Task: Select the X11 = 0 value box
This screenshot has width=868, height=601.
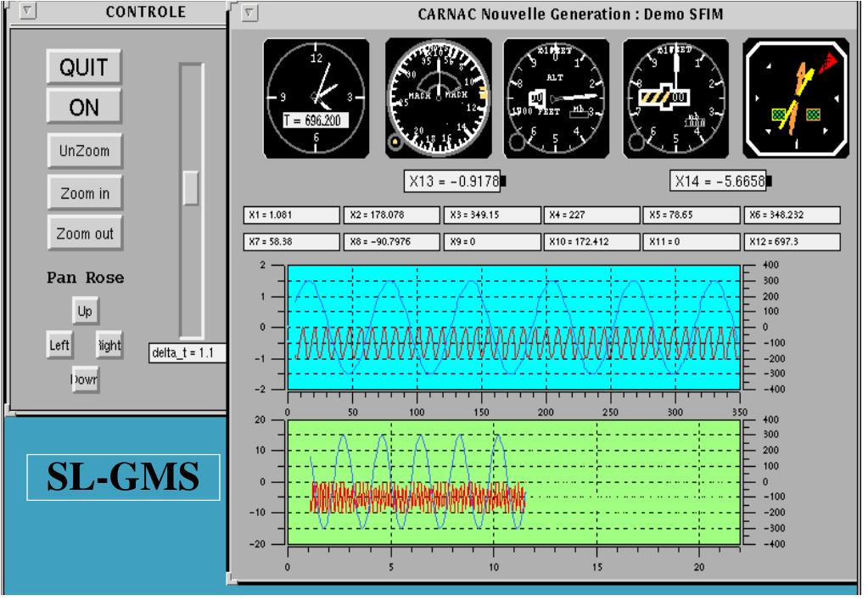Action: [x=692, y=242]
